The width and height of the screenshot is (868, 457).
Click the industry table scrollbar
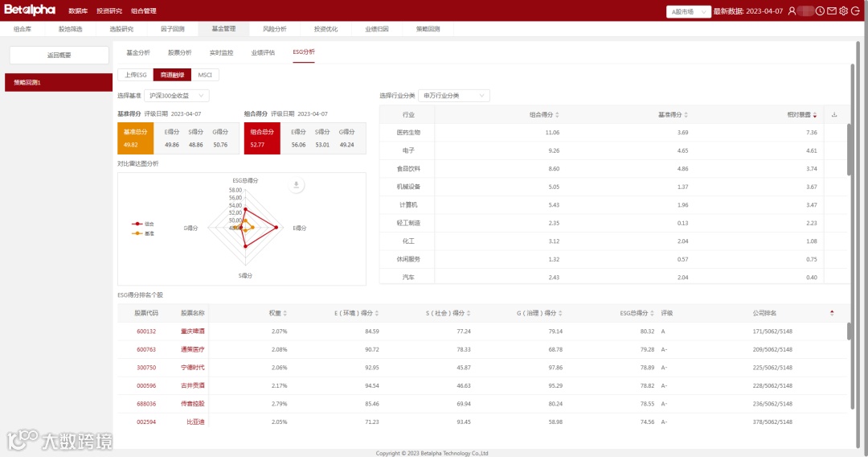point(850,150)
